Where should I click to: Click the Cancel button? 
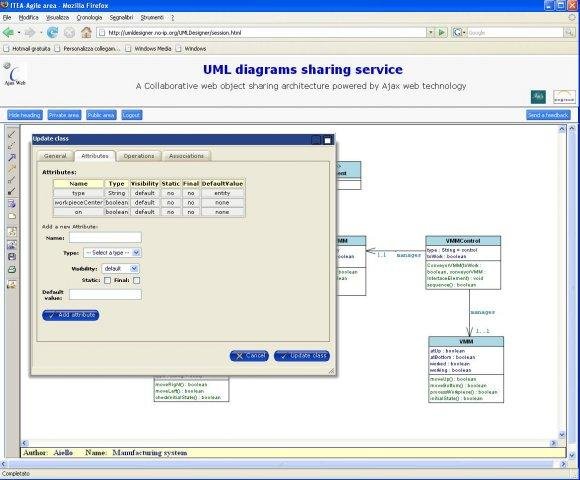(249, 356)
